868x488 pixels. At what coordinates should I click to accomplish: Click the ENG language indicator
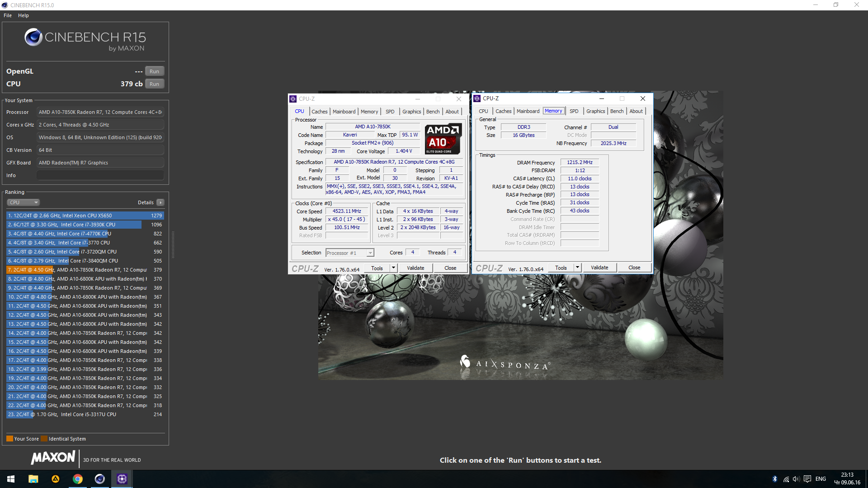(x=821, y=479)
